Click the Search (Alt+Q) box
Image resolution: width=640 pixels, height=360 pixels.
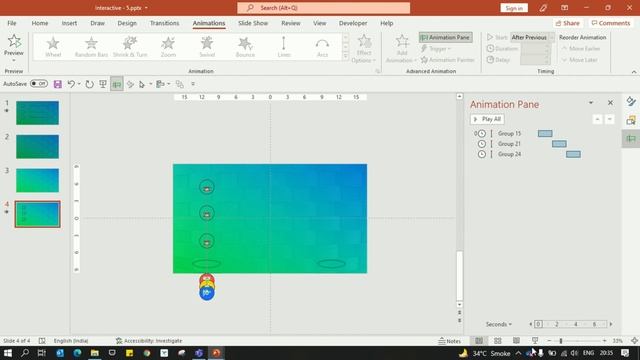pos(324,8)
